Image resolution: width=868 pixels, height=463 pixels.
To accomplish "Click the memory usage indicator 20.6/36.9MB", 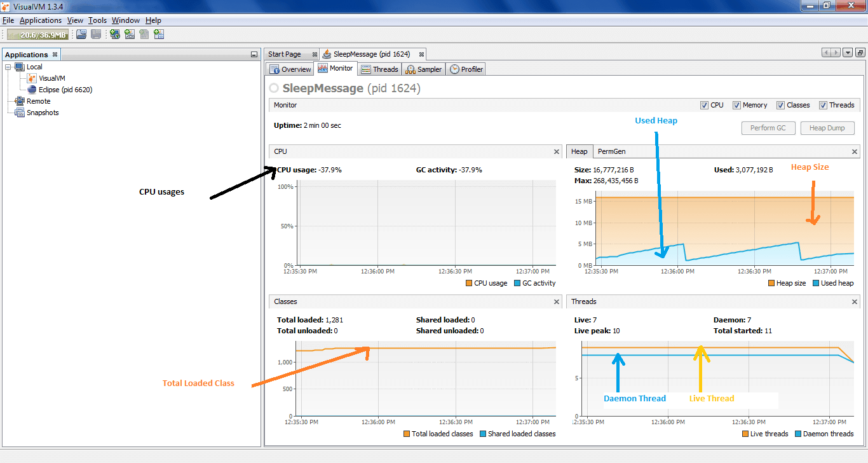I will click(37, 34).
